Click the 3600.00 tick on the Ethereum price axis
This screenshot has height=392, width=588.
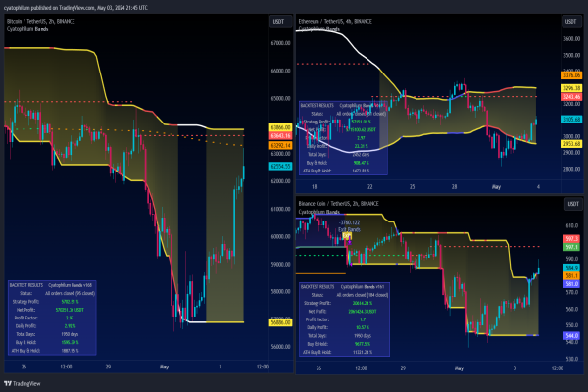click(x=571, y=38)
